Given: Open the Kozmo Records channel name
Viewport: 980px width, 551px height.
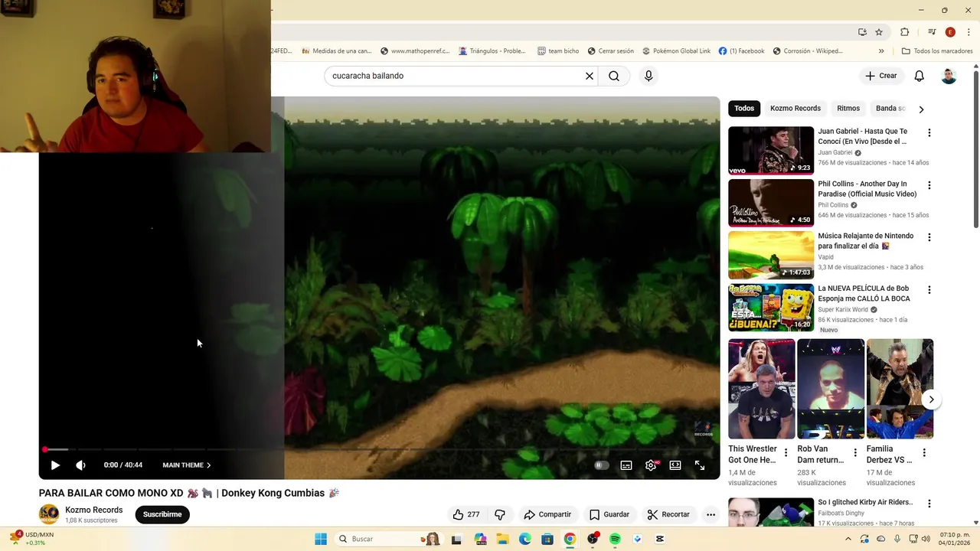Looking at the screenshot, I should (x=93, y=510).
